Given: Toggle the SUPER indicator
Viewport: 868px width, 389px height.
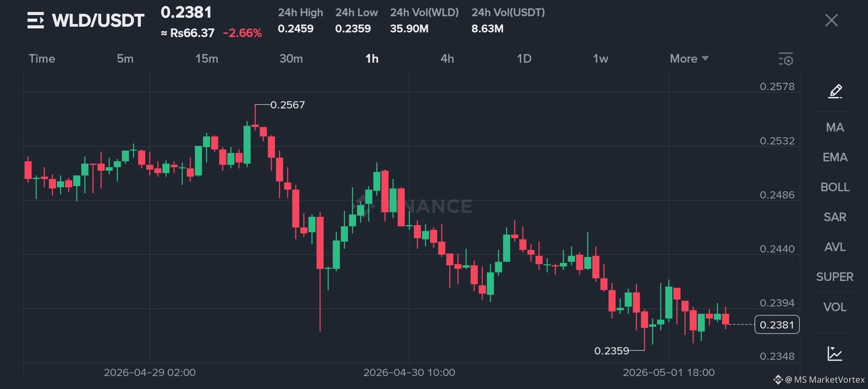Looking at the screenshot, I should [835, 277].
